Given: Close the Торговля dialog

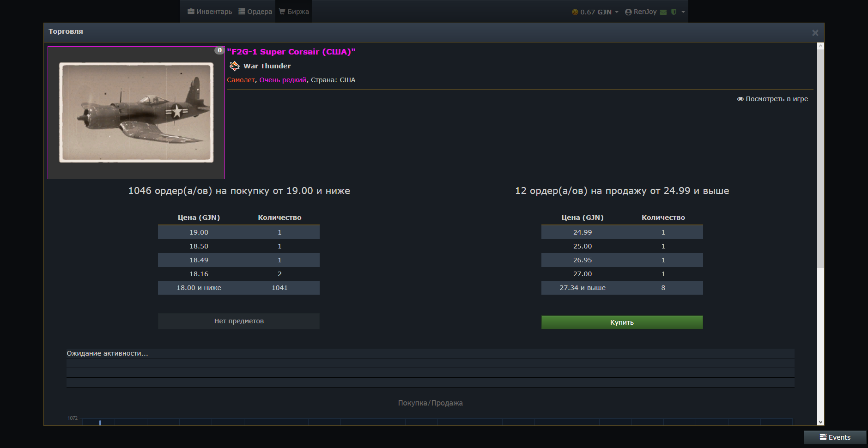Looking at the screenshot, I should (x=815, y=33).
